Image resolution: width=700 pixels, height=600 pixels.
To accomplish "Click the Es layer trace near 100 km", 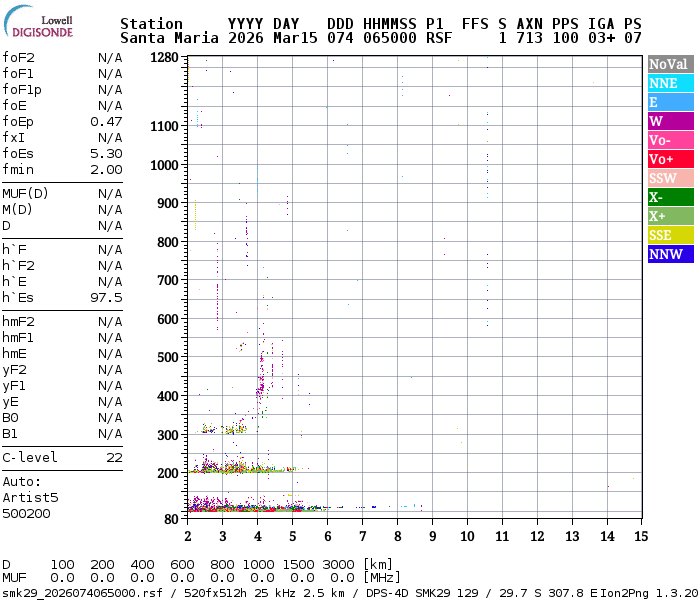I will 257,507.
